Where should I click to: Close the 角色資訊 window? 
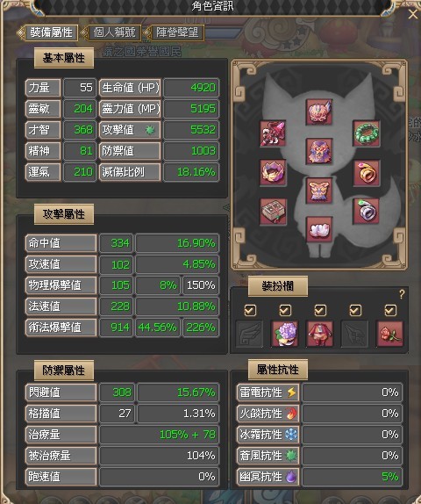[x=412, y=14]
